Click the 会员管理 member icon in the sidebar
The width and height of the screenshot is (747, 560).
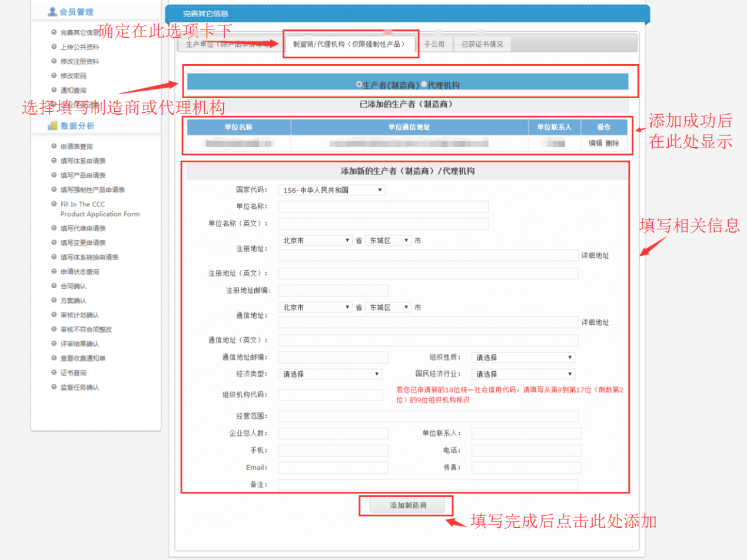point(52,12)
